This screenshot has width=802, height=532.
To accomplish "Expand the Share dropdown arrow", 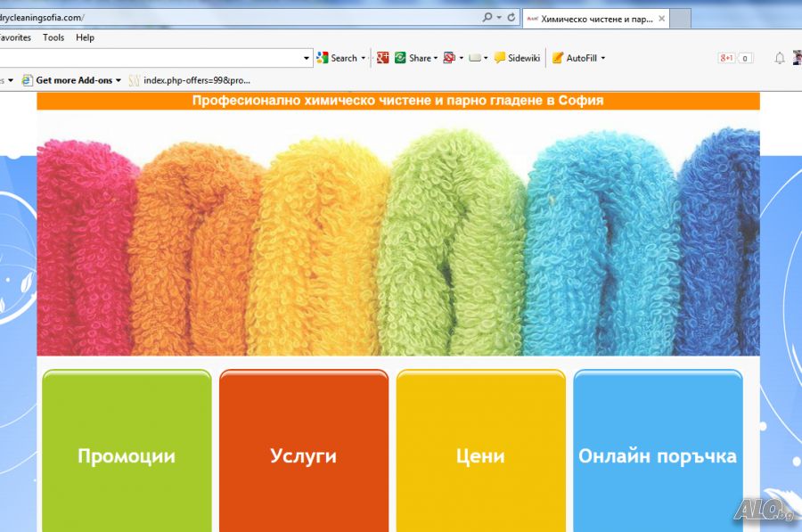I will point(436,58).
